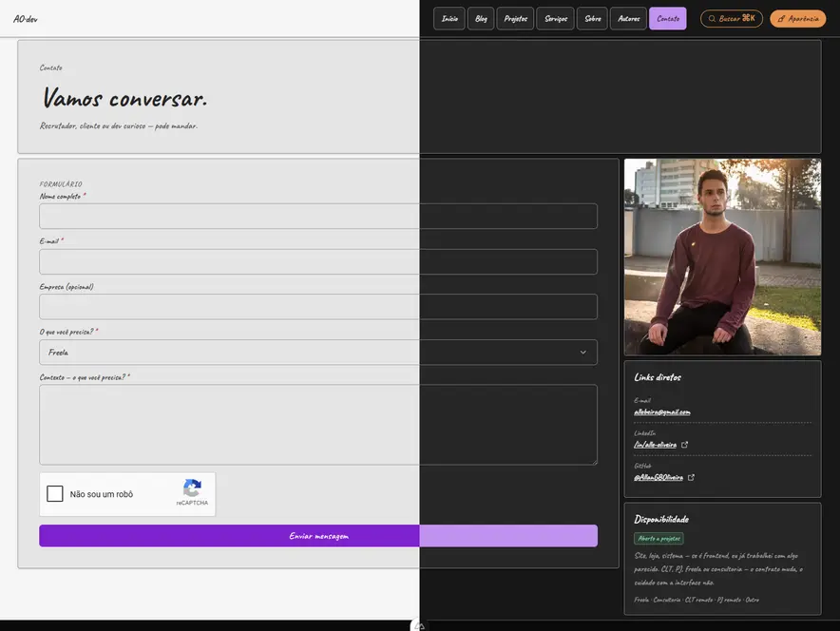Viewport: 840px width, 631px height.
Task: Focus the Contexto message textarea
Action: pyautogui.click(x=318, y=425)
